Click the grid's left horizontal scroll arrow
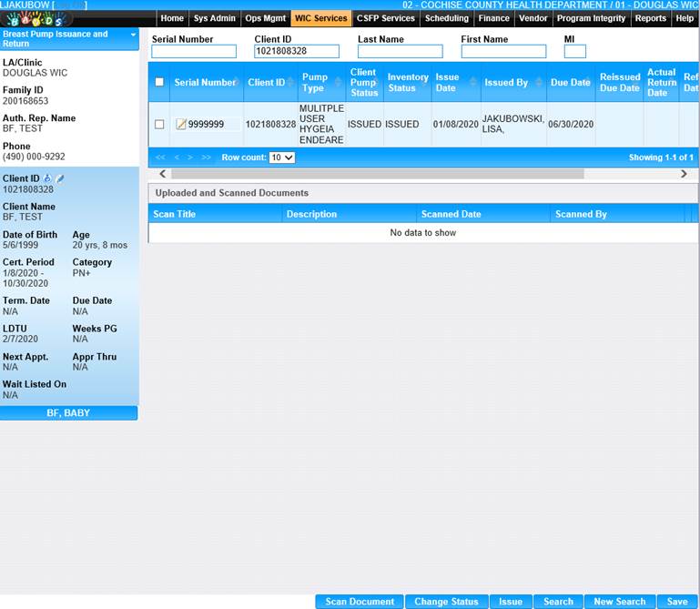700x609 pixels. [x=163, y=174]
